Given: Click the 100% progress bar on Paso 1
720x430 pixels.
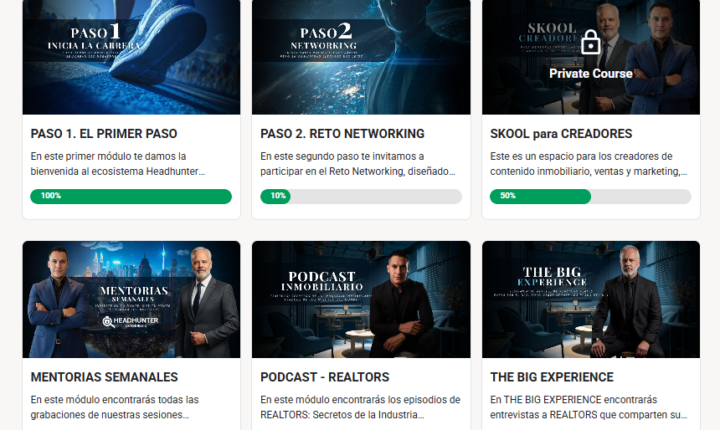Looking at the screenshot, I should click(131, 196).
